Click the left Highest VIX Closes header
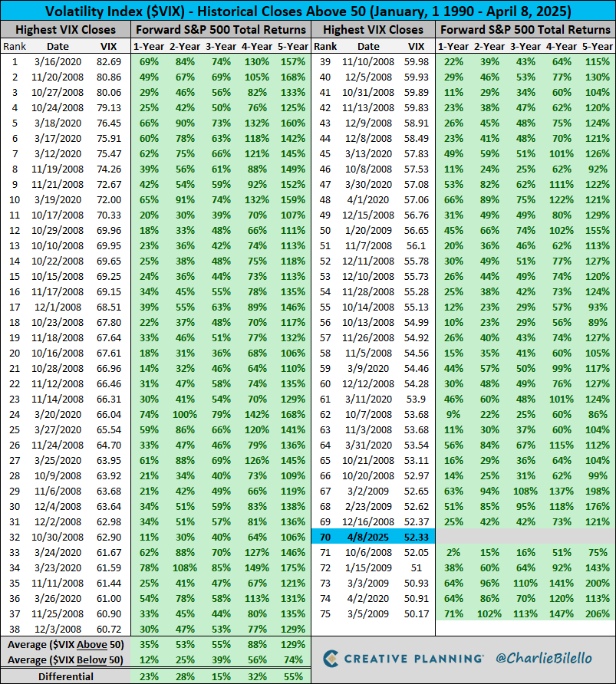616x684 pixels. pos(65,29)
